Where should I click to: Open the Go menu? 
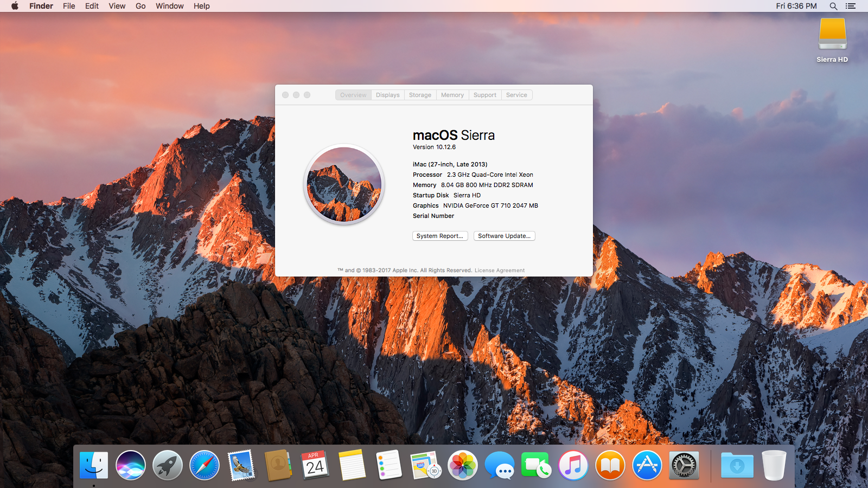(141, 6)
